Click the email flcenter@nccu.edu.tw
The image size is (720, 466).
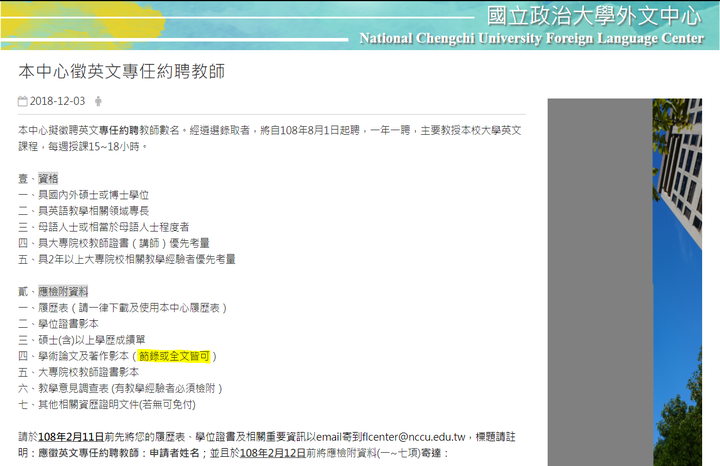[414, 437]
